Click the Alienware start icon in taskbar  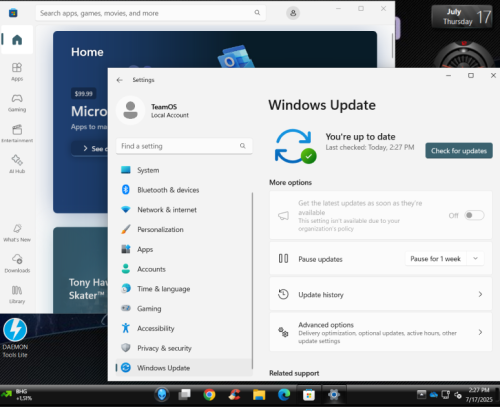162,395
